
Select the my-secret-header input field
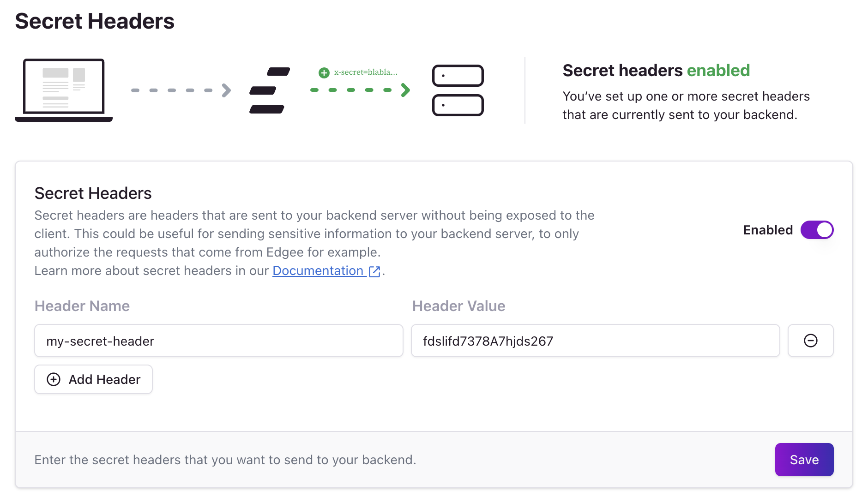(x=218, y=341)
